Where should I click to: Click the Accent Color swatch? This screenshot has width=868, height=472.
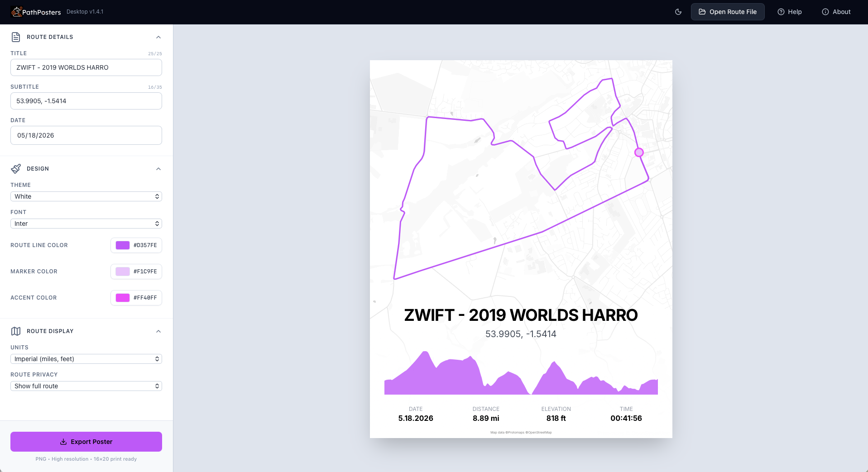pos(123,298)
